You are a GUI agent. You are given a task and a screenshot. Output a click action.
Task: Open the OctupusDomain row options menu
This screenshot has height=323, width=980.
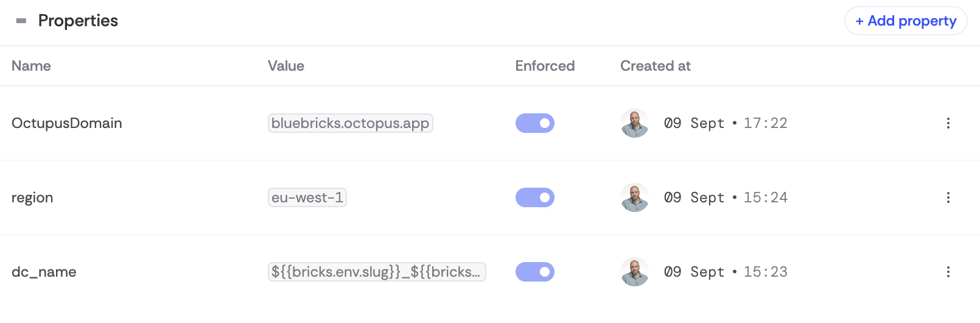(948, 123)
